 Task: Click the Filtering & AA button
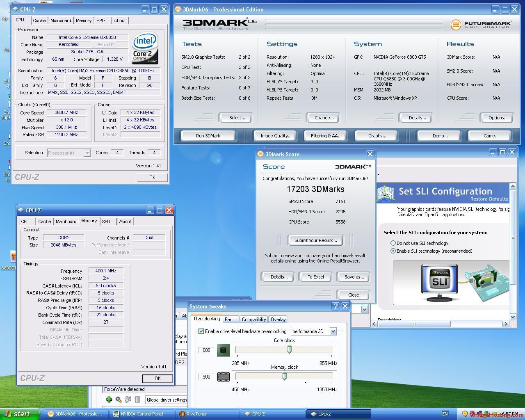(326, 136)
